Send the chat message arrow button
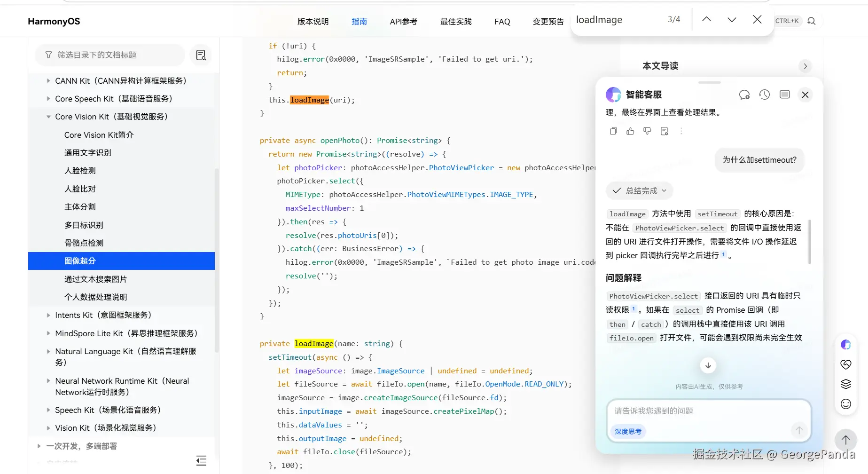 tap(799, 430)
